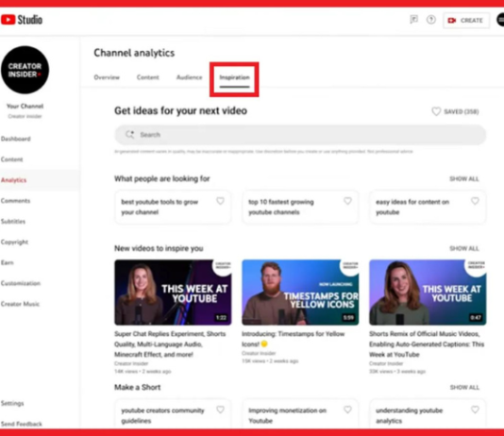Select the Inspiration tab

(x=234, y=77)
